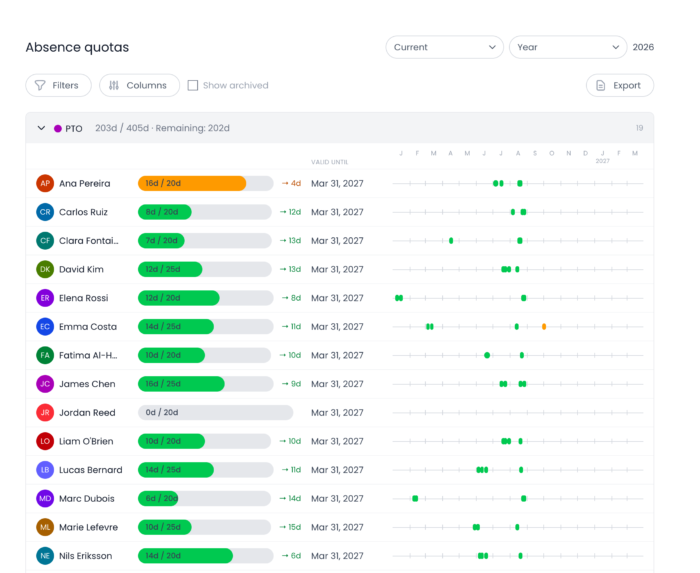Click the funnel icon in Filters
The width and height of the screenshot is (700, 573).
[40, 85]
